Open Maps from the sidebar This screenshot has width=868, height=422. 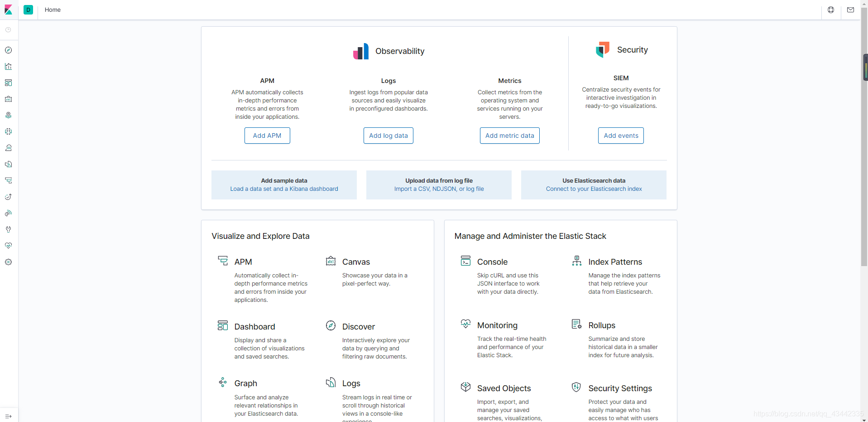point(8,116)
